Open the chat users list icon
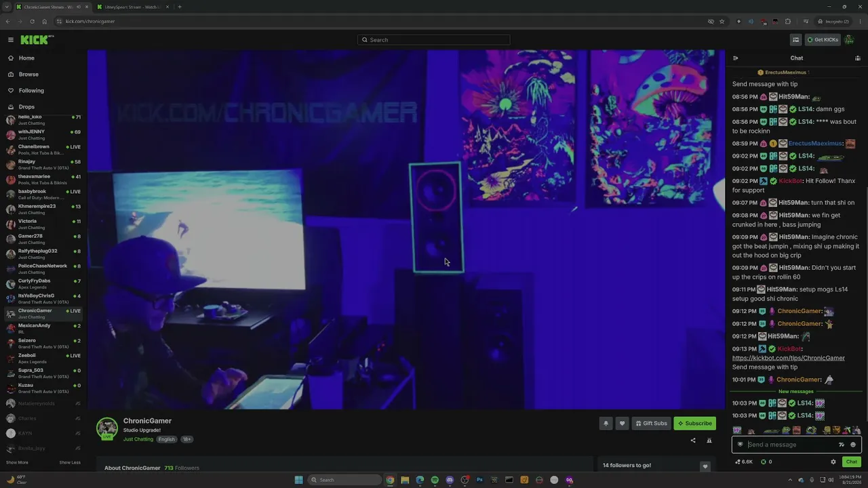The width and height of the screenshot is (868, 488). tap(858, 58)
